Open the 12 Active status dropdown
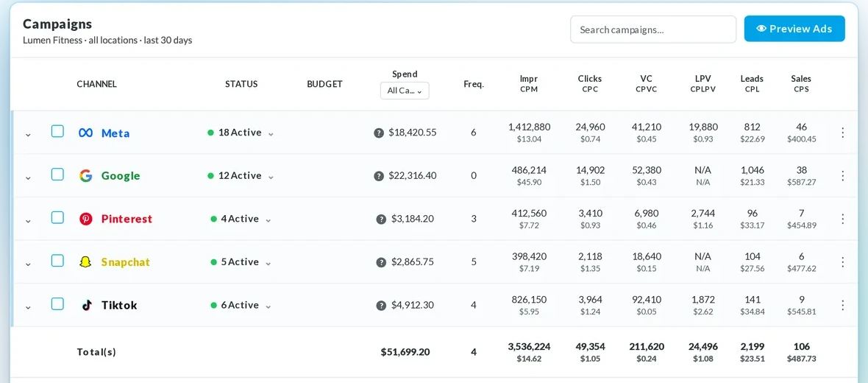The image size is (868, 383). [241, 176]
